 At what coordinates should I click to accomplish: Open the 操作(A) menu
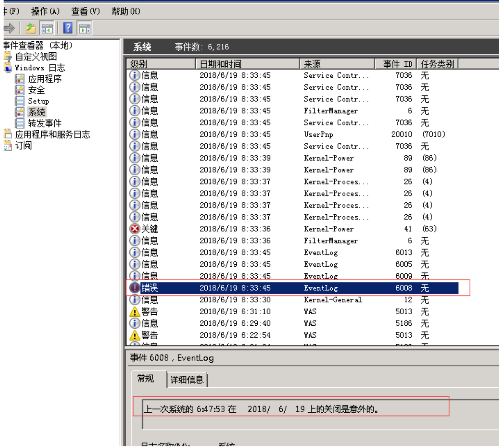pos(45,11)
